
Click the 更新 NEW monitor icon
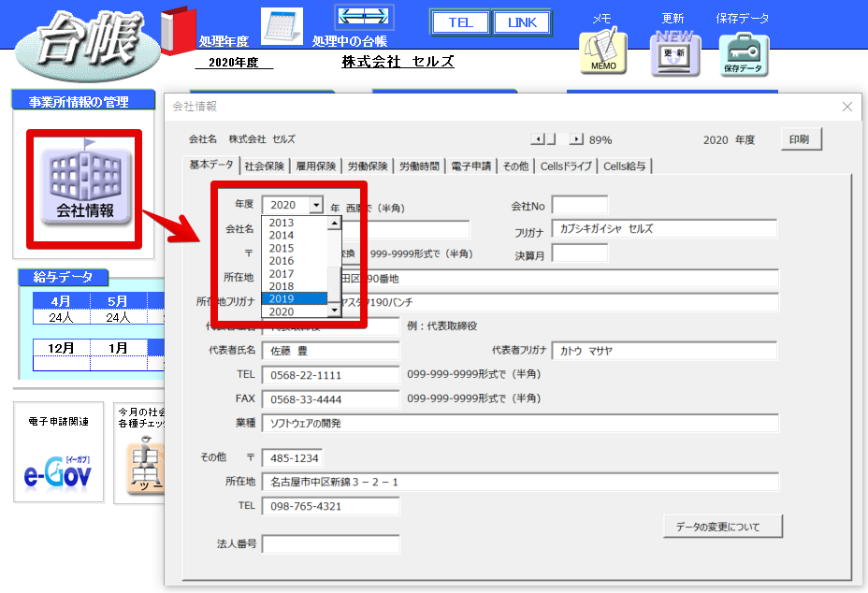tap(674, 52)
